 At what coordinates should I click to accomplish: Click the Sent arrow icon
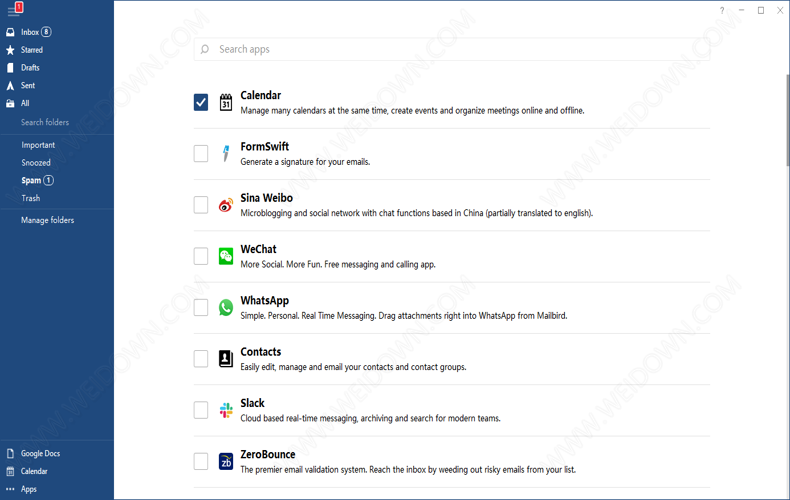(x=10, y=86)
